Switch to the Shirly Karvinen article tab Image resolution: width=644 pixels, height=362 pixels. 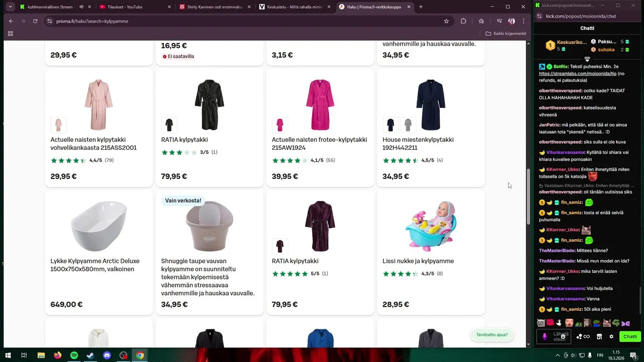tap(214, 7)
